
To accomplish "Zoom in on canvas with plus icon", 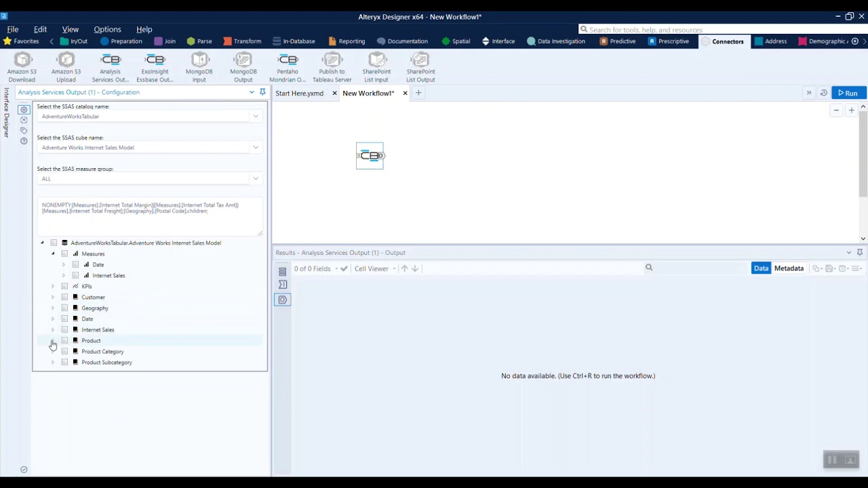I will pyautogui.click(x=852, y=110).
